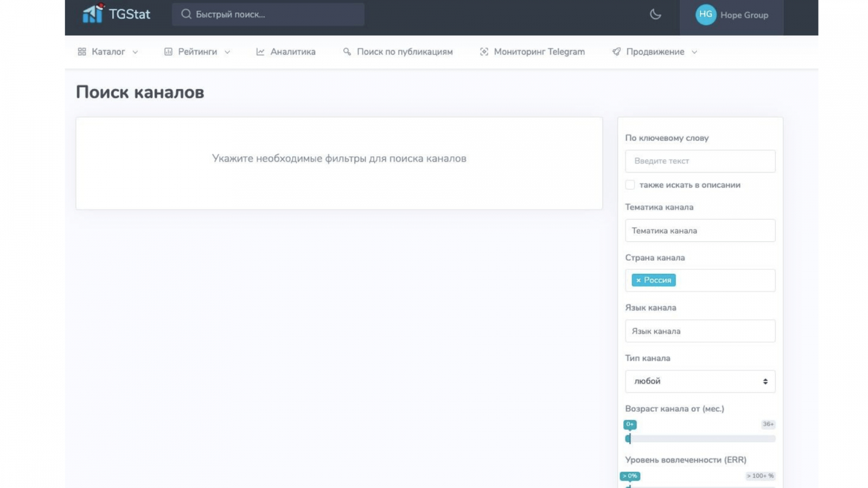Open the Рейтинги menu
Image resolution: width=868 pixels, height=488 pixels.
[x=197, y=52]
